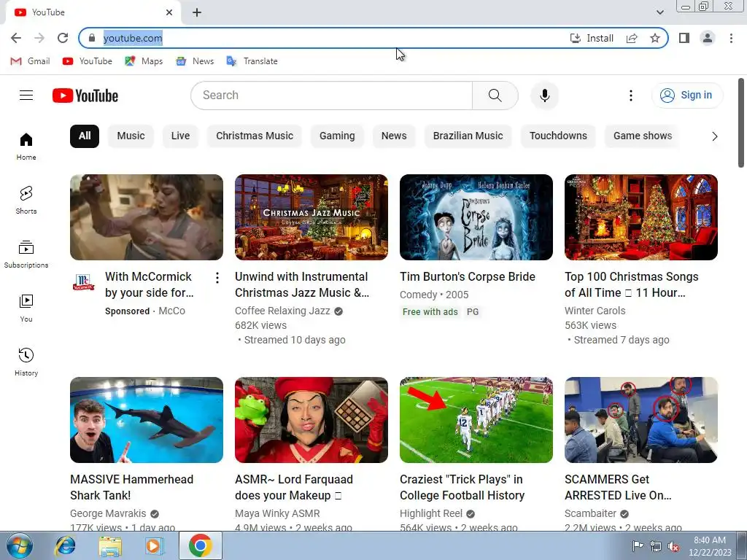Screen dimensions: 747x560
Task: Share this page icon in address bar
Action: click(x=632, y=38)
